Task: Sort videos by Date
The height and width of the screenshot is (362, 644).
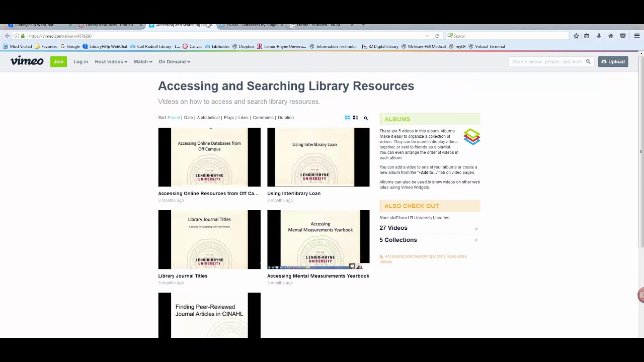Action: [x=188, y=118]
